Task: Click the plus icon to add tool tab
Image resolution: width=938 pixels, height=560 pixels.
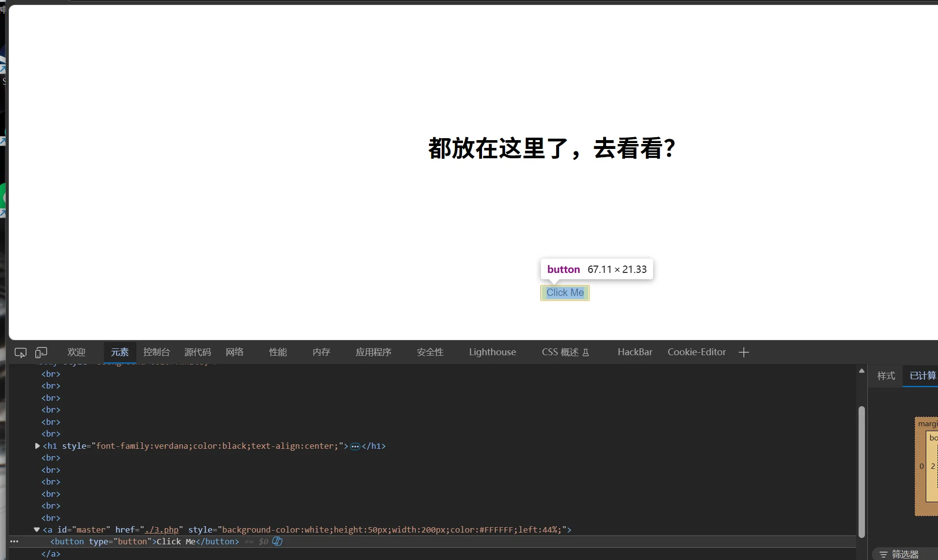Action: coord(744,352)
